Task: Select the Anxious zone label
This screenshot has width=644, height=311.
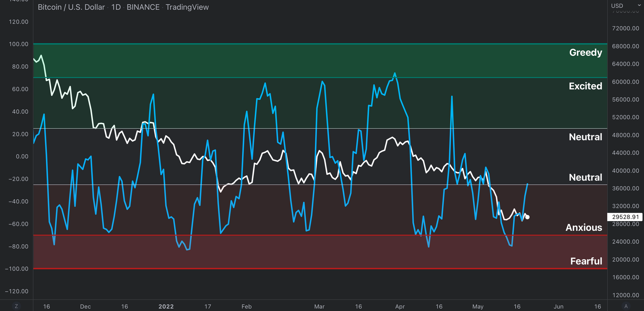Action: [584, 228]
